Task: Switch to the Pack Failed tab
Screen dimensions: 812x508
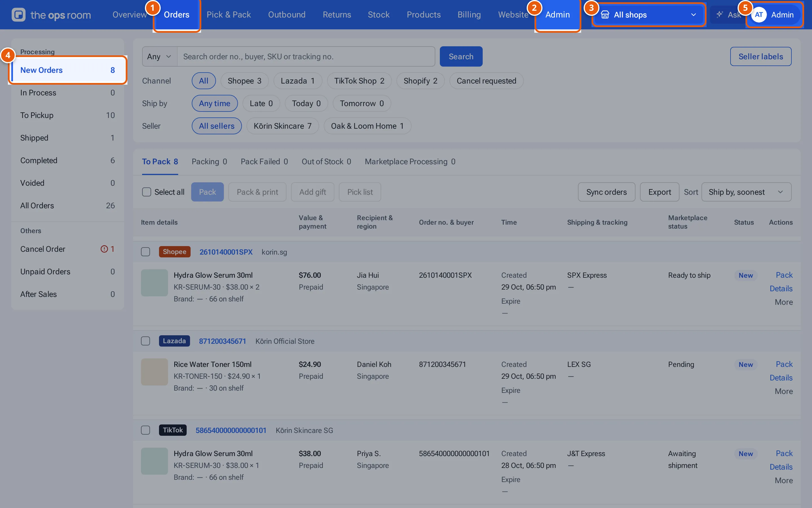Action: 264,162
